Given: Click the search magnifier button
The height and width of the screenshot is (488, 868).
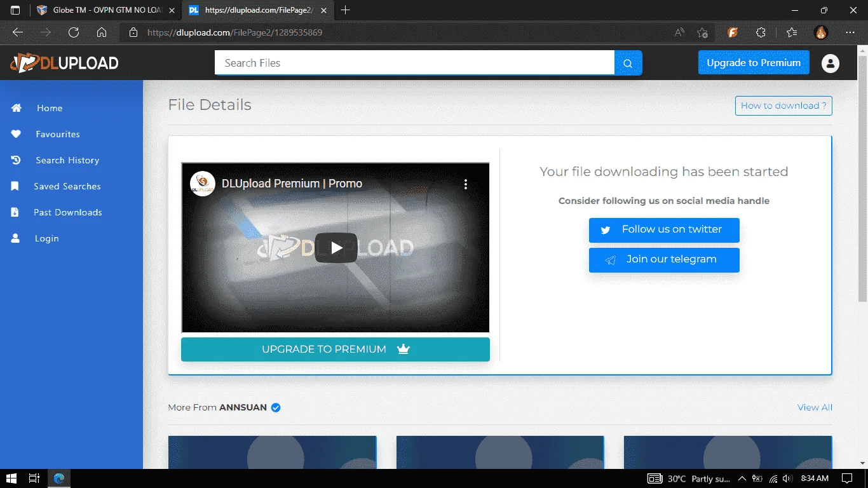Looking at the screenshot, I should [628, 63].
